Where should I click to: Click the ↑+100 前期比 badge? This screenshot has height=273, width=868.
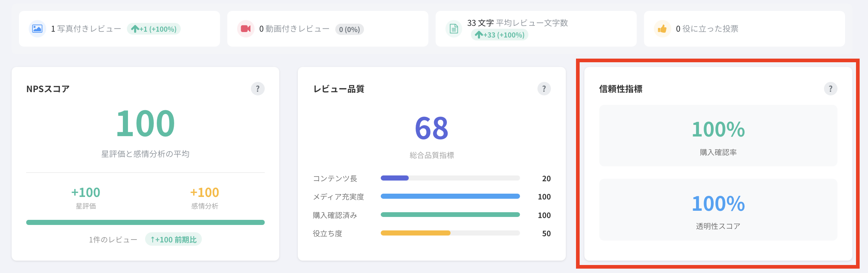173,240
